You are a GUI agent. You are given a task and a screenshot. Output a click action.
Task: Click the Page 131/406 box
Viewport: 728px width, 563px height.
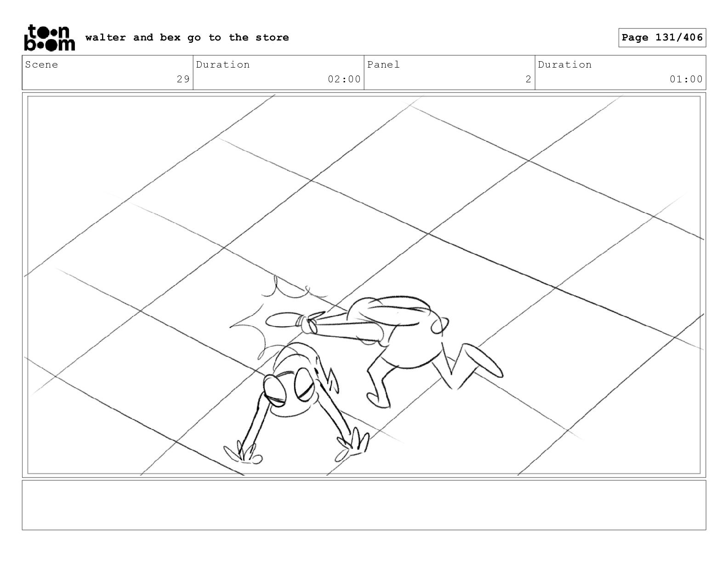pyautogui.click(x=662, y=38)
